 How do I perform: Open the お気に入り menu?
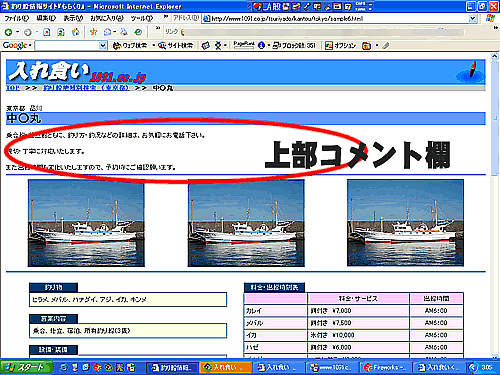coord(107,18)
